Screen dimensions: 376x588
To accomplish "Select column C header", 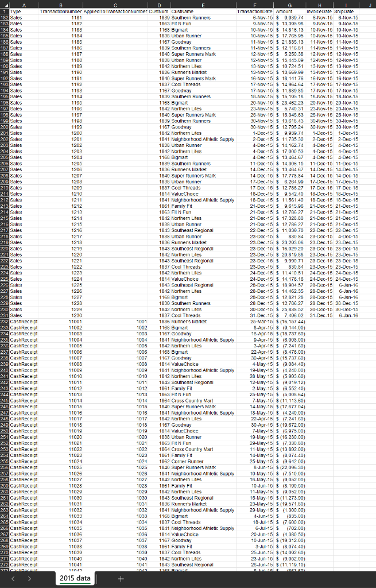I will pyautogui.click(x=115, y=5).
